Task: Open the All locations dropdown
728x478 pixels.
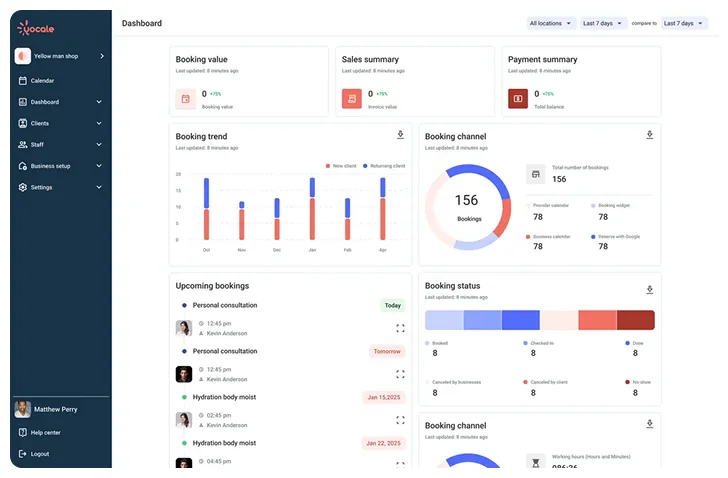Action: pos(551,24)
